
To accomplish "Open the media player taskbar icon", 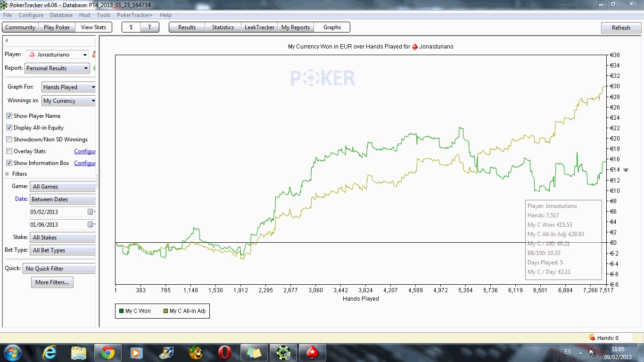I will [137, 353].
